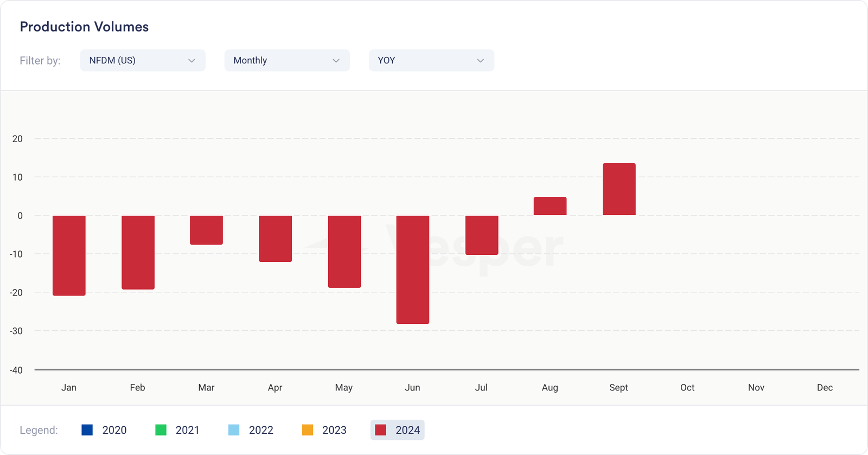Open the YOY comparison dropdown

(431, 60)
